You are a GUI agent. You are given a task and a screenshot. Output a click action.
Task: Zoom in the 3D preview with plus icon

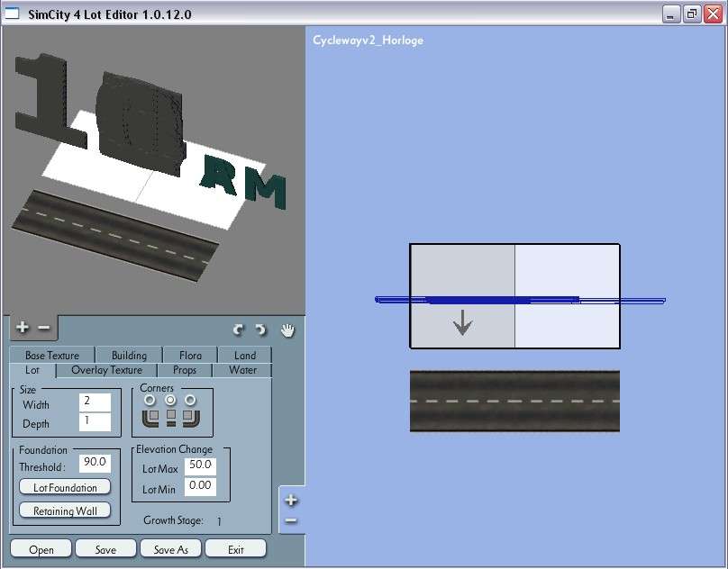pos(23,329)
